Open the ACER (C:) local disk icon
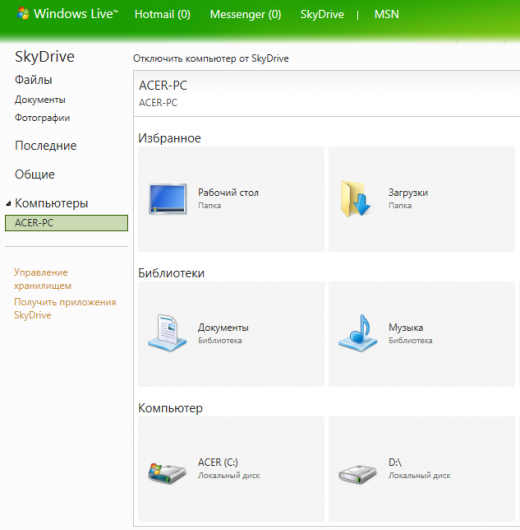 [167, 472]
